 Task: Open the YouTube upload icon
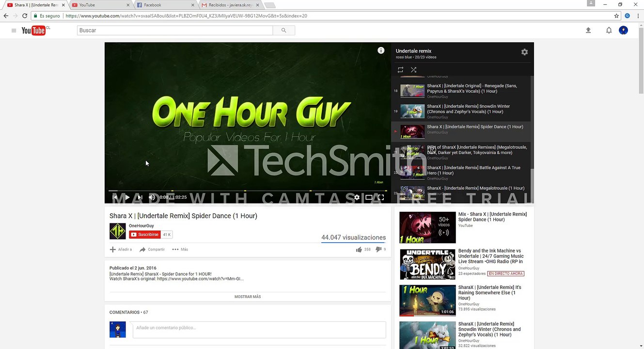(x=588, y=30)
